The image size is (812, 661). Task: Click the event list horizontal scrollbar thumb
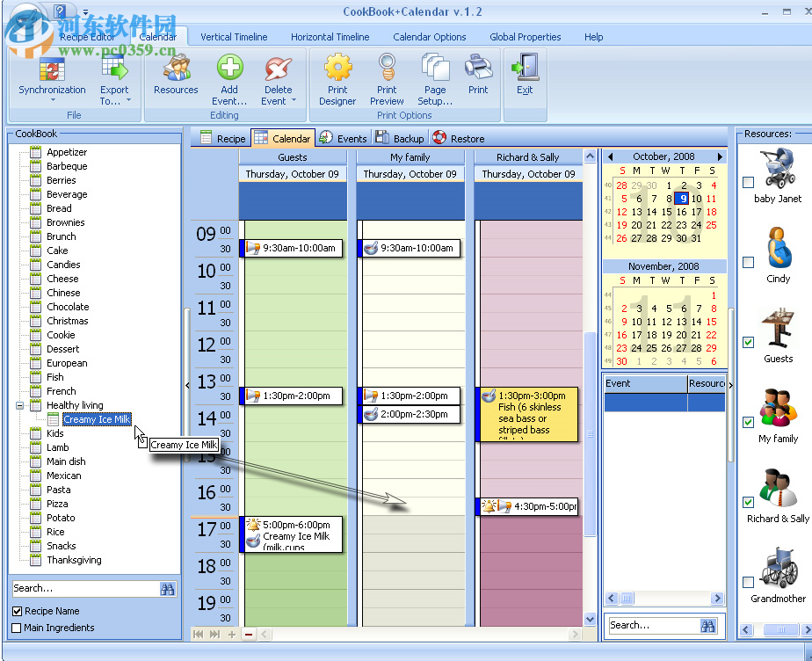click(627, 599)
